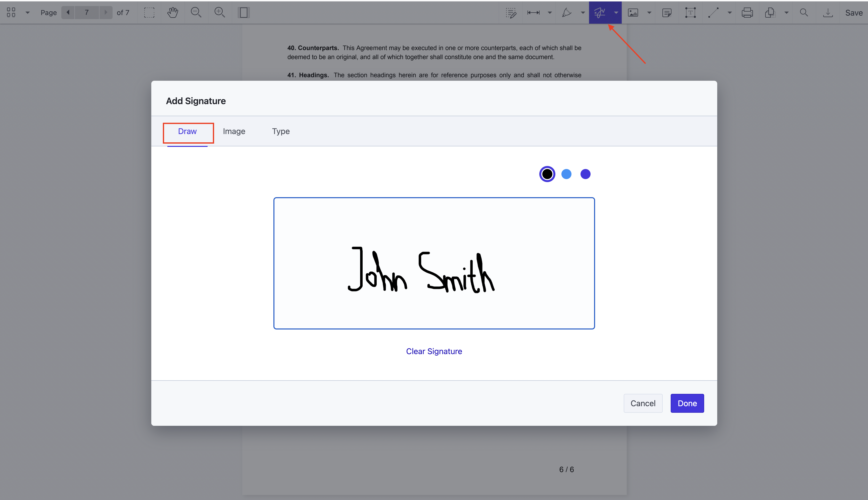Viewport: 868px width, 500px height.
Task: Open the page view layout dropdown
Action: click(27, 12)
